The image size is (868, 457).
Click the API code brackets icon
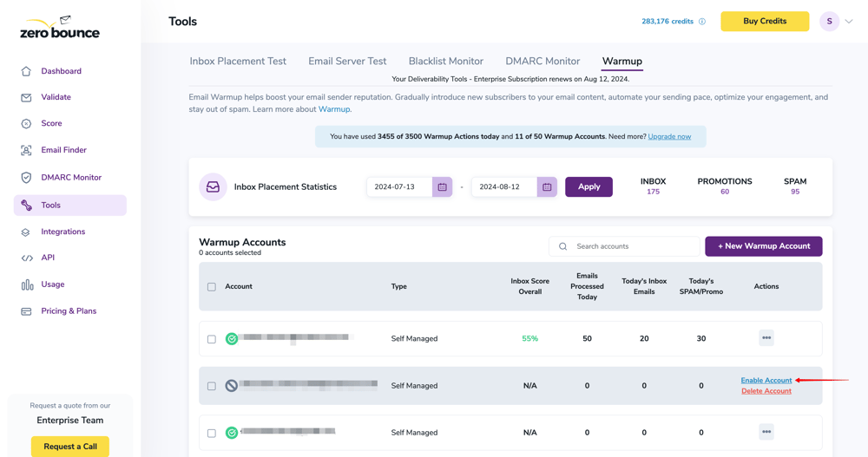[x=27, y=258]
